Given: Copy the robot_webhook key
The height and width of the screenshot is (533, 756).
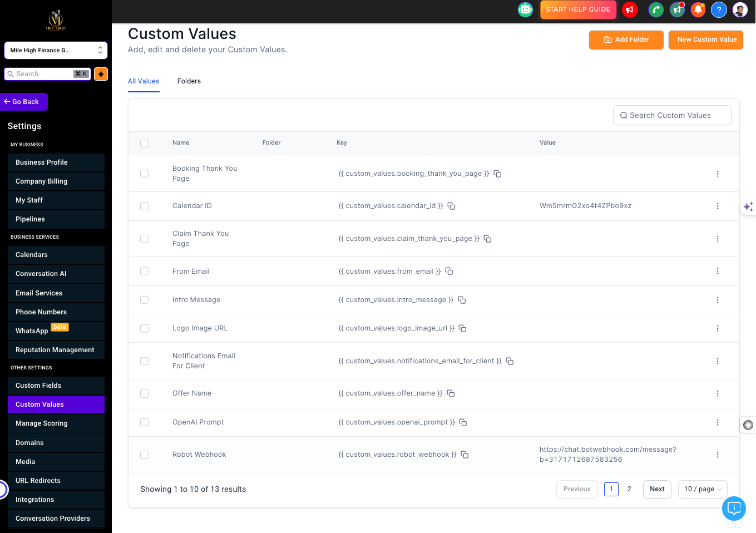Looking at the screenshot, I should tap(465, 455).
